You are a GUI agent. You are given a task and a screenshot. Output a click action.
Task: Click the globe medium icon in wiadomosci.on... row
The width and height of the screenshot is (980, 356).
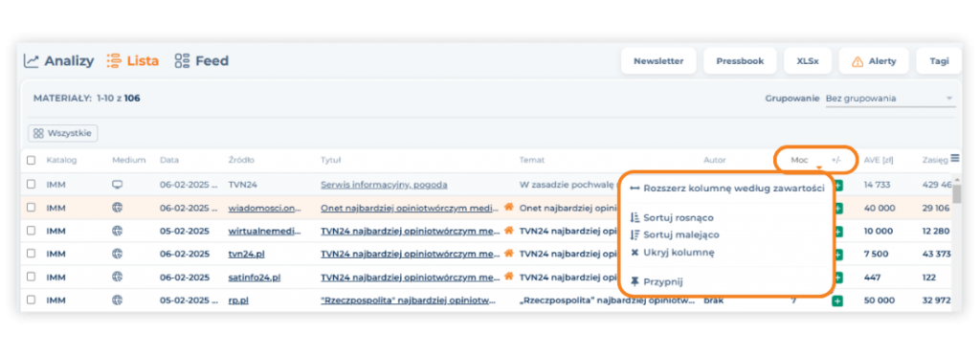point(117,208)
